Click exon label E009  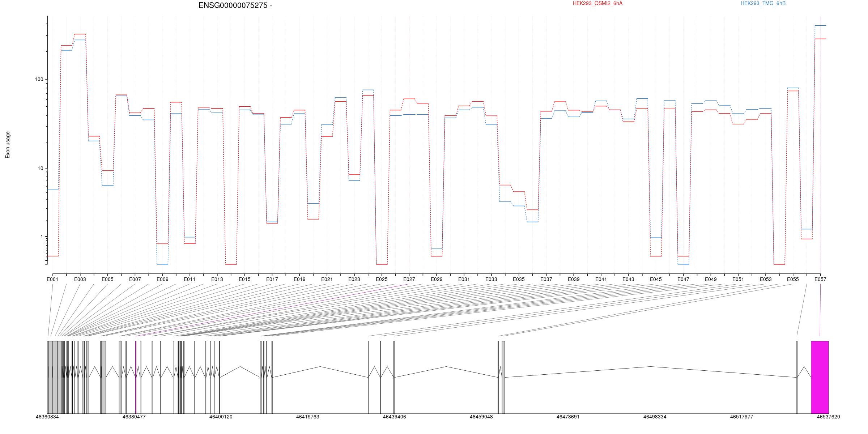click(162, 279)
